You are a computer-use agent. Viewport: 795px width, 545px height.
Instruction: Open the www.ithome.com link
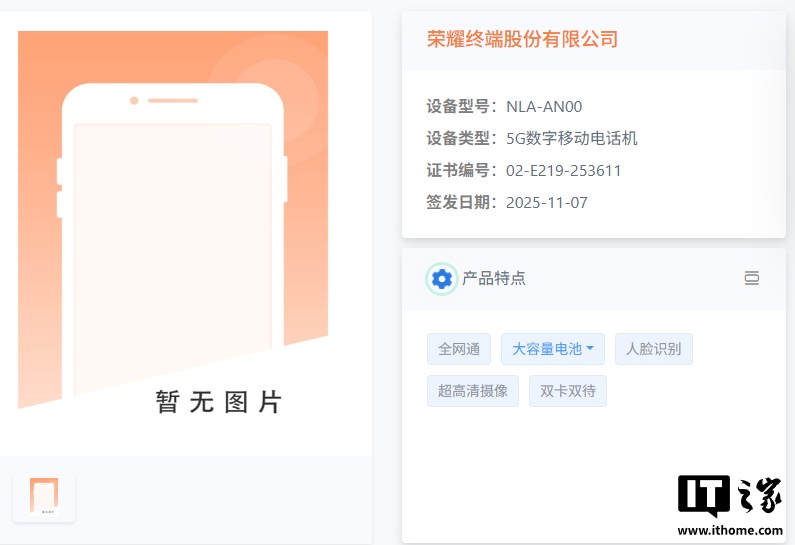730,531
